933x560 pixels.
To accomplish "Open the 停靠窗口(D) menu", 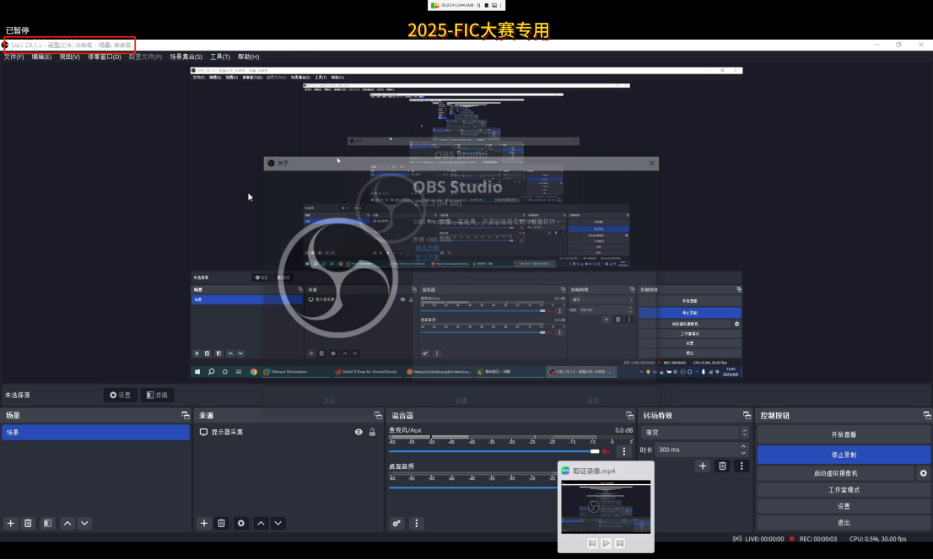I will click(104, 57).
